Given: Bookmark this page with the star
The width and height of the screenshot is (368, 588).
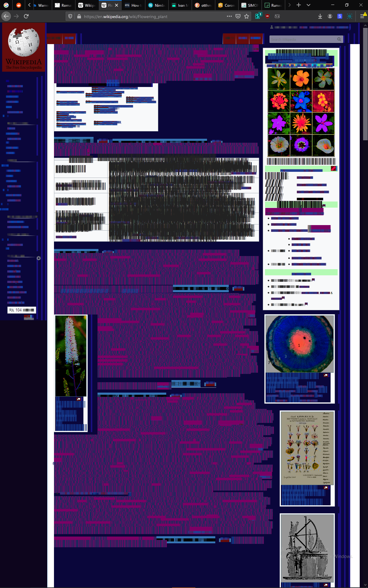Looking at the screenshot, I should tap(247, 16).
